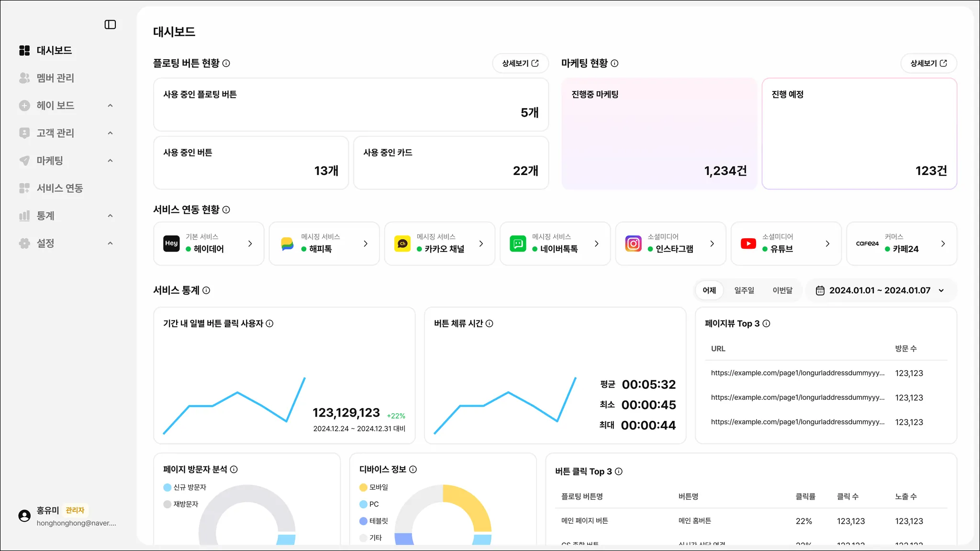The image size is (980, 551).
Task: Select the 어제 period toggle
Action: (x=709, y=290)
